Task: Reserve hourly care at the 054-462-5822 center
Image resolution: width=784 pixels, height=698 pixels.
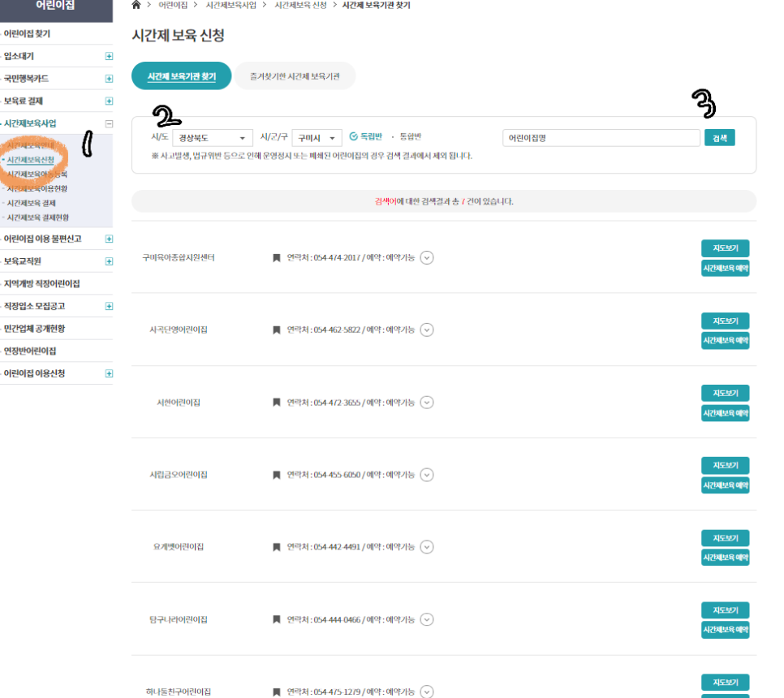Action: click(725, 341)
